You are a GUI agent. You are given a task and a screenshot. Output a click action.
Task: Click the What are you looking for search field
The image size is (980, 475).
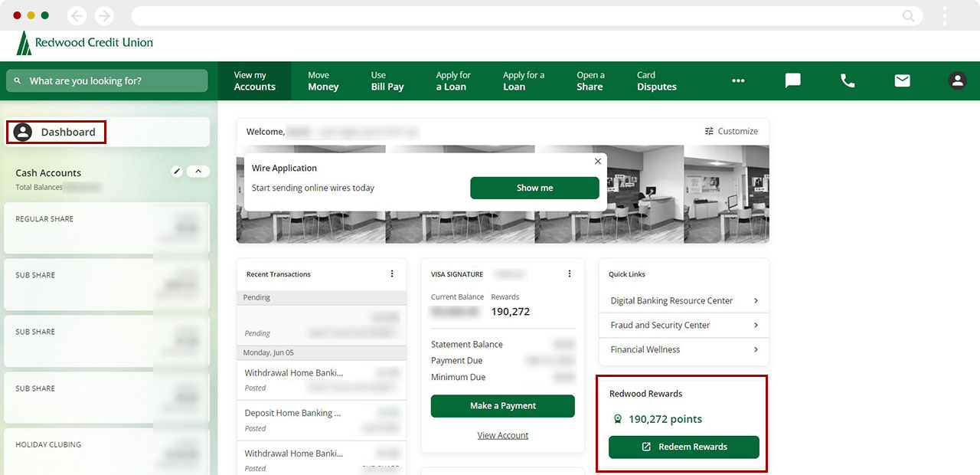pyautogui.click(x=106, y=80)
